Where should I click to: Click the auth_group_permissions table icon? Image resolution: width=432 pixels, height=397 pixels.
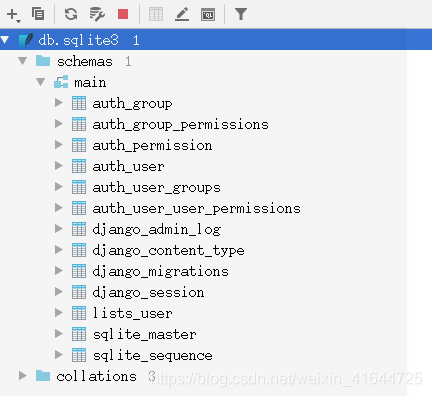point(79,124)
